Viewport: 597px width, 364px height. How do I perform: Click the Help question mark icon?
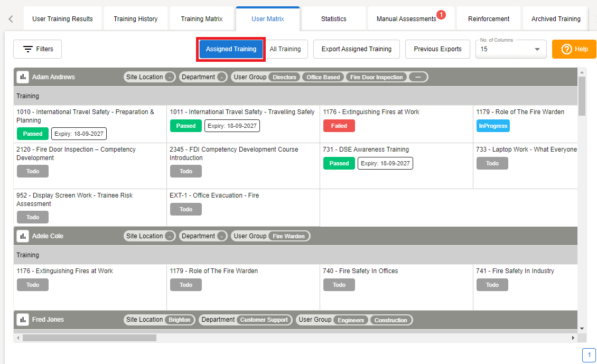point(567,49)
